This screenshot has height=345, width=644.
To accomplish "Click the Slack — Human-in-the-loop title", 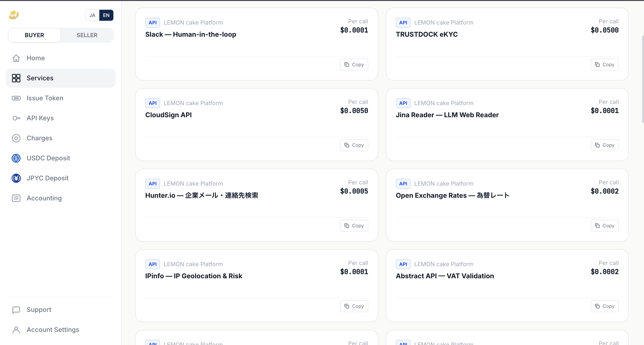I will pos(191,35).
